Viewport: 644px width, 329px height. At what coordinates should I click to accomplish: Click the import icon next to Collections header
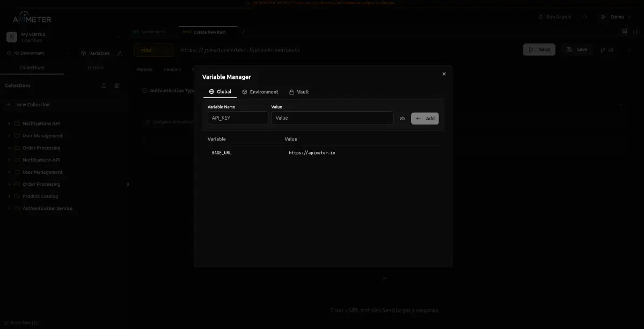point(104,85)
